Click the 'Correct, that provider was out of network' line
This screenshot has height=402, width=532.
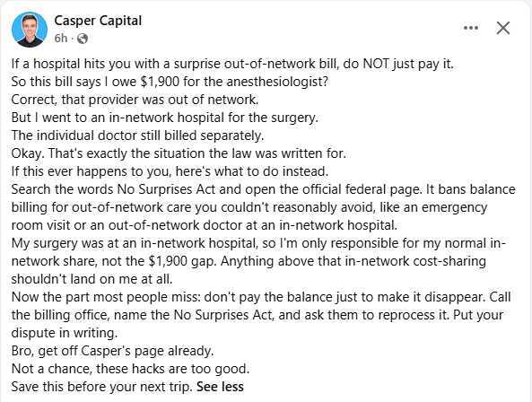135,100
